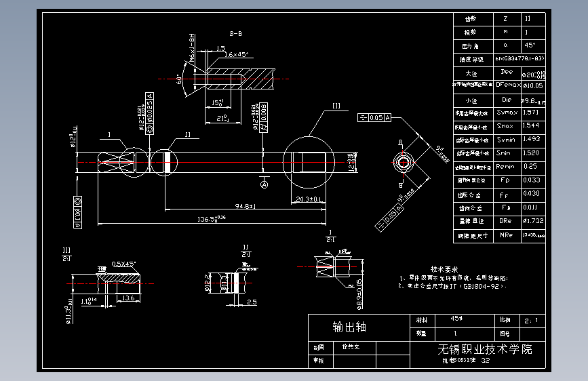Select the "ø11.3" diameter dimension
This screenshot has width=588, height=381.
click(69, 310)
